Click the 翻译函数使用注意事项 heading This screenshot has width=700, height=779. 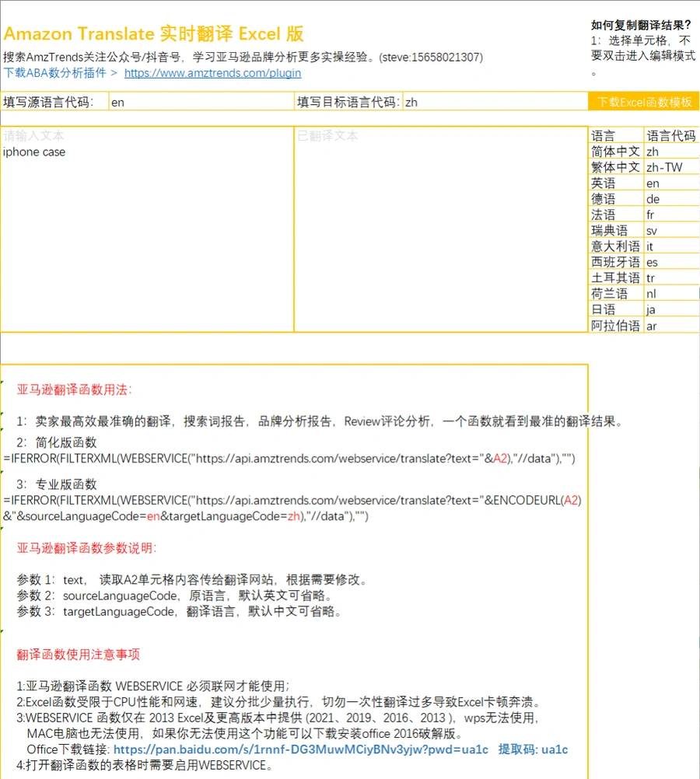tap(78, 655)
